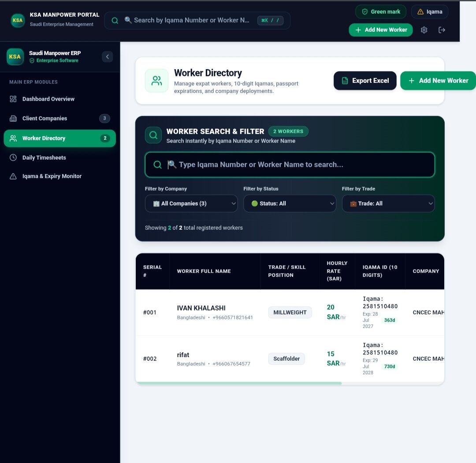The height and width of the screenshot is (463, 476).
Task: Click Add New Worker in directory card
Action: click(438, 81)
